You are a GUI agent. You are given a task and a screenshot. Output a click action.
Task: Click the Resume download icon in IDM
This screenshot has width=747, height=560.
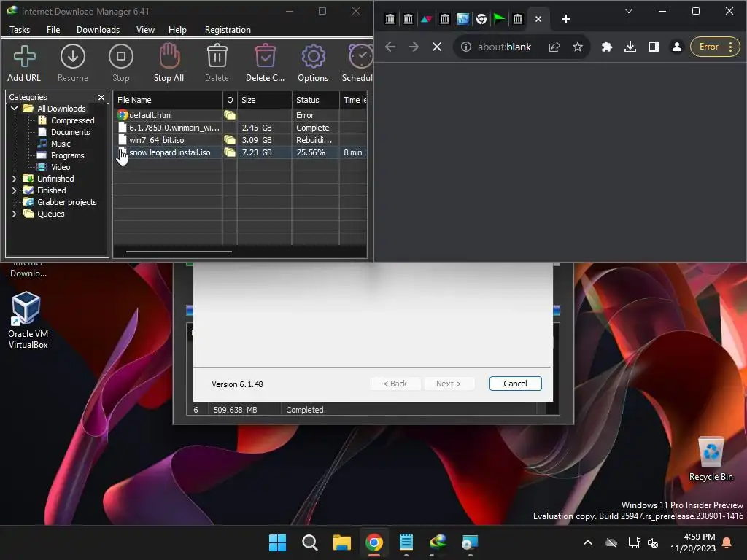coord(72,63)
